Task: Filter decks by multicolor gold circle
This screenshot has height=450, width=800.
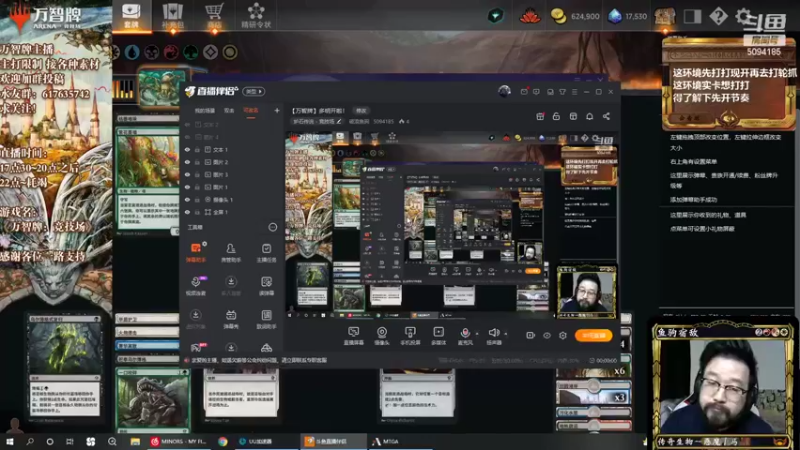Action: [x=230, y=52]
